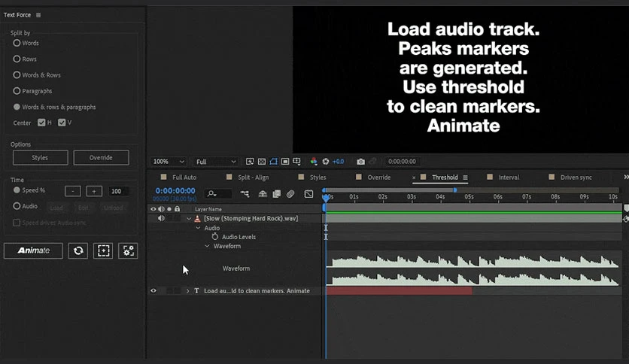This screenshot has height=364, width=629.
Task: Select Split by Words radio button
Action: click(x=17, y=43)
